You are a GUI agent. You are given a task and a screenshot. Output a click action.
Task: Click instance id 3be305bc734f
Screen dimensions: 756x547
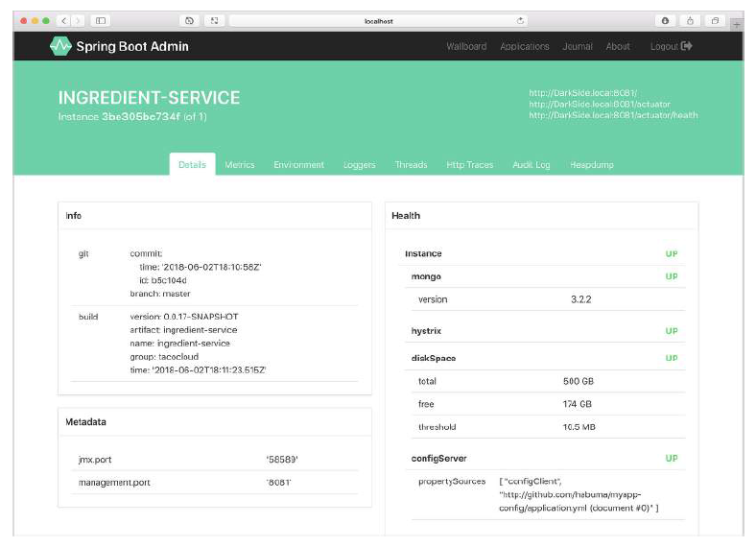click(141, 117)
